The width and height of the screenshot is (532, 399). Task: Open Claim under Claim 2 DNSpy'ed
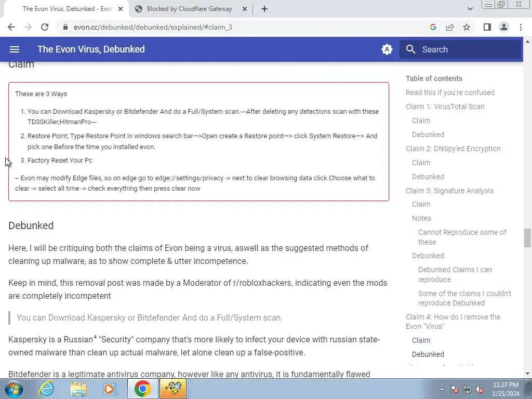click(x=421, y=163)
